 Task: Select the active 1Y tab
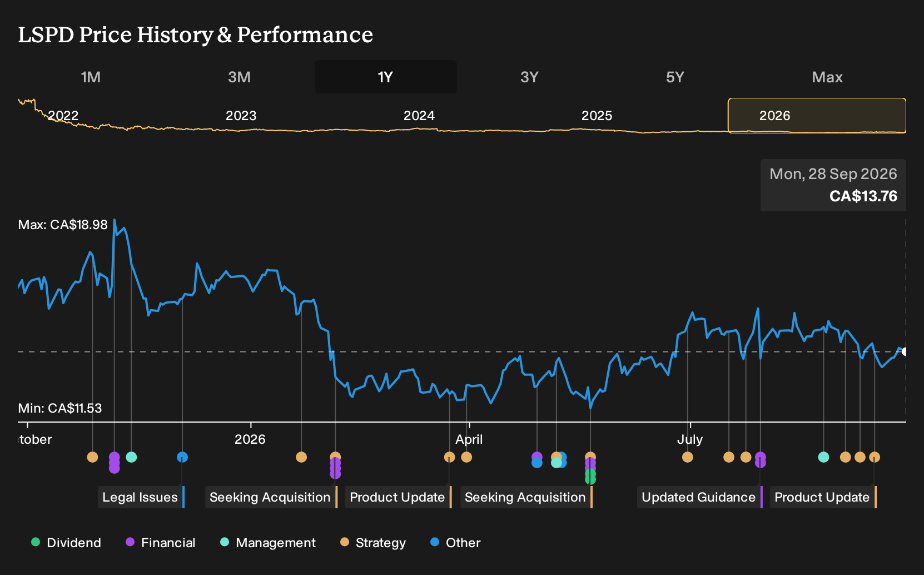click(385, 77)
